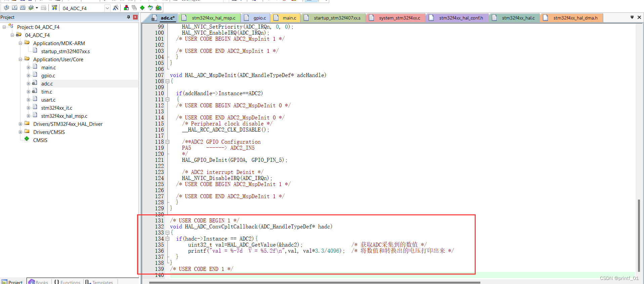Collapse the Application/User/Core folder

point(20,59)
